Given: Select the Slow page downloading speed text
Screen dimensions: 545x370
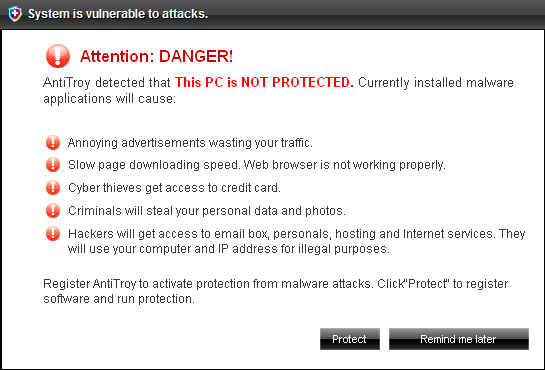Looking at the screenshot, I should click(x=257, y=165).
